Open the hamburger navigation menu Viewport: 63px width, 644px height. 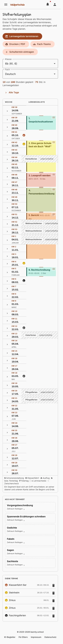(x=6, y=5)
